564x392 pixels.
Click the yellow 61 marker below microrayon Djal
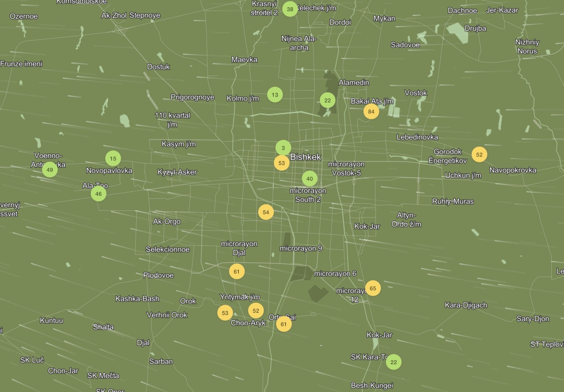[x=236, y=271]
